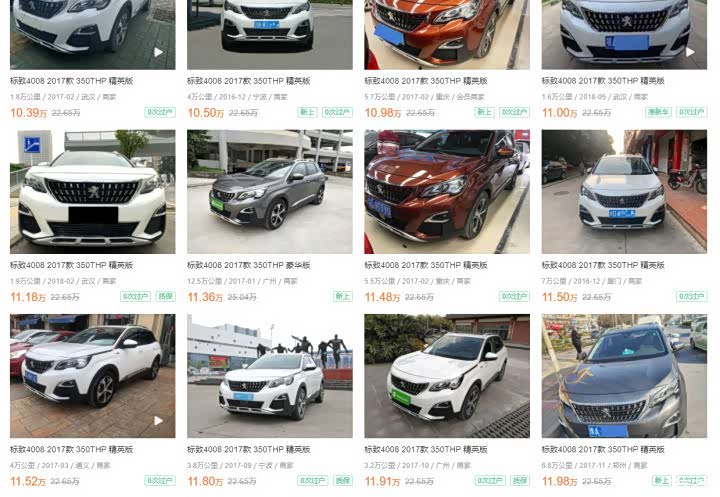Screen dimensions: 720x497
Task: Click the 新上 tag on the 10.98万 listing
Action: [484, 112]
